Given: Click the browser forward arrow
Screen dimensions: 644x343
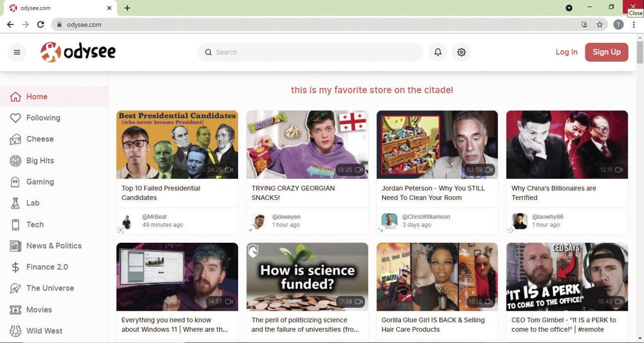Looking at the screenshot, I should pos(25,25).
